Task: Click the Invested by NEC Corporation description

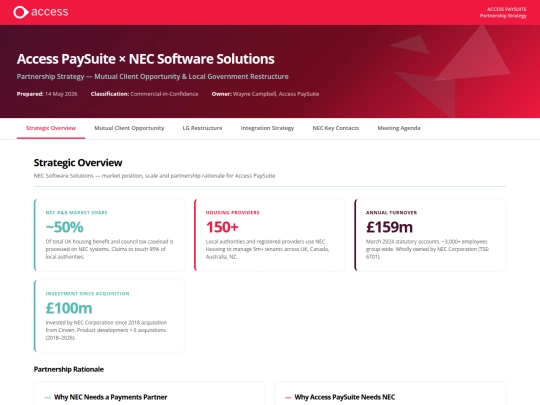Action: [x=106, y=330]
